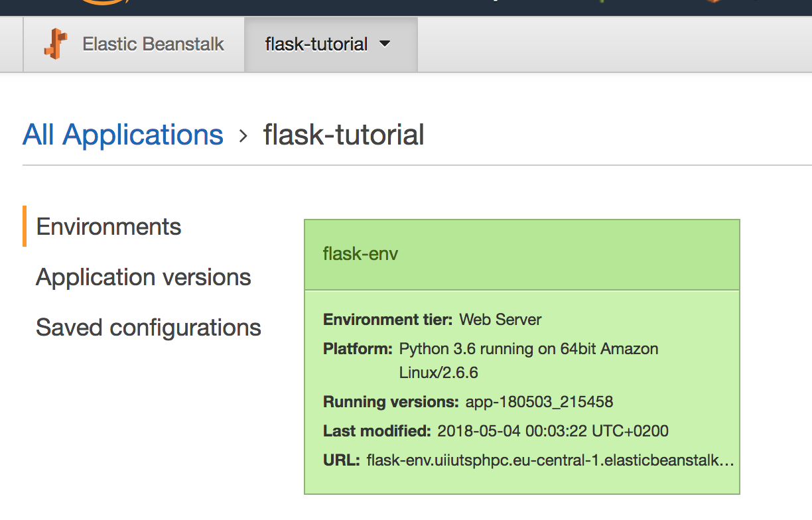812x520 pixels.
Task: Navigate to All Applications breadcrumb
Action: pos(122,135)
